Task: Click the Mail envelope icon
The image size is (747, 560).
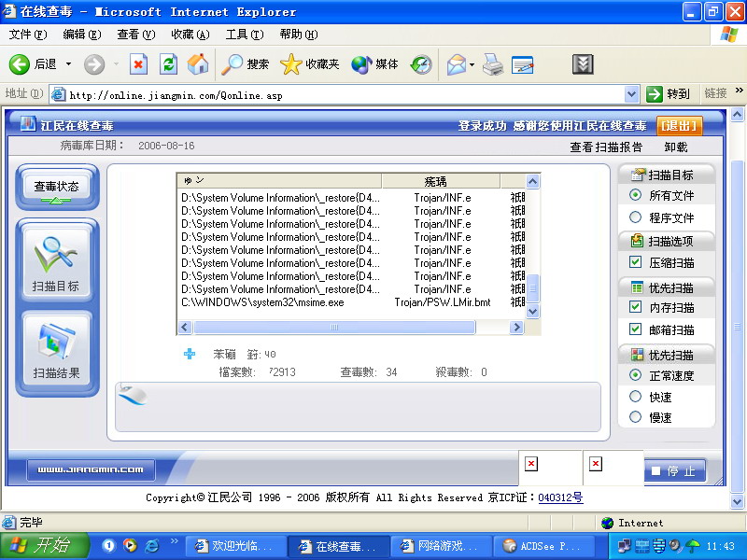Action: tap(457, 64)
